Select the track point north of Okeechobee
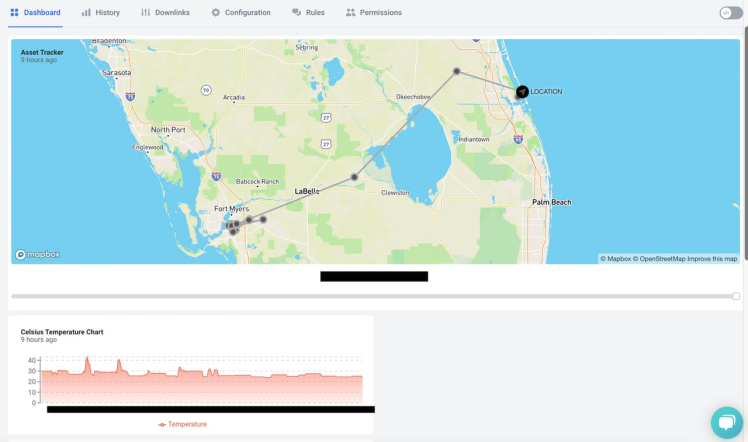This screenshot has height=442, width=748. tap(457, 71)
